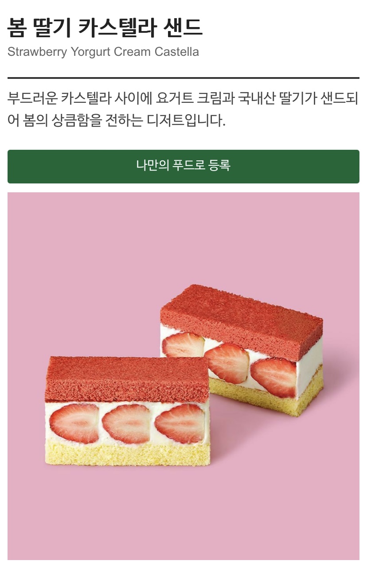Image resolution: width=367 pixels, height=588 pixels.
Task: Click the word Castella in the subtitle
Action: (x=176, y=52)
